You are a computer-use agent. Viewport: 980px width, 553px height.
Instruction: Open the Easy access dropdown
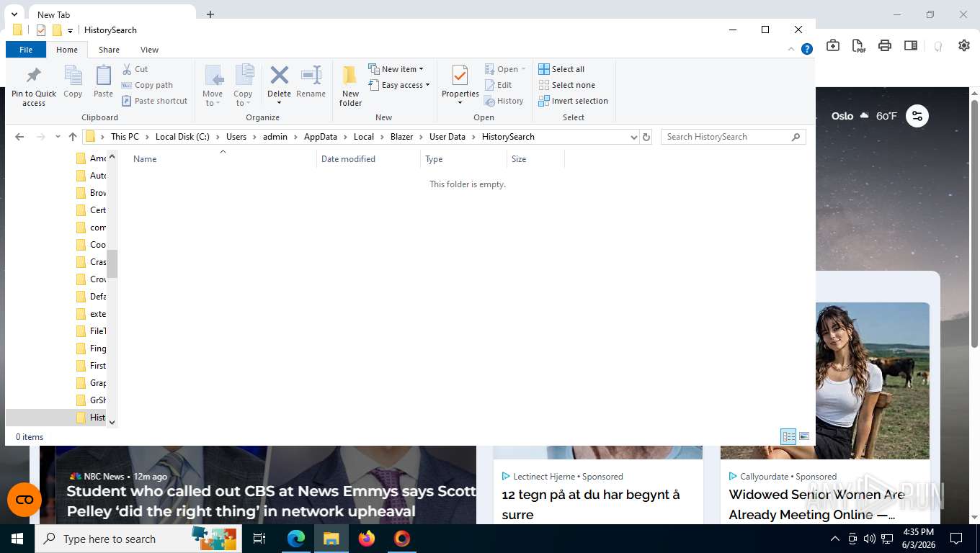click(398, 85)
